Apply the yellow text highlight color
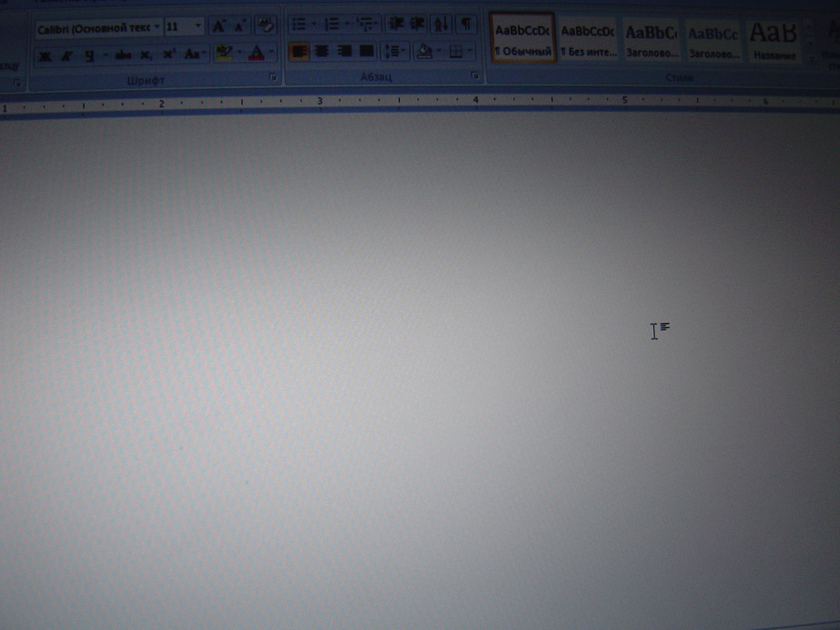The image size is (840, 630). click(x=224, y=53)
